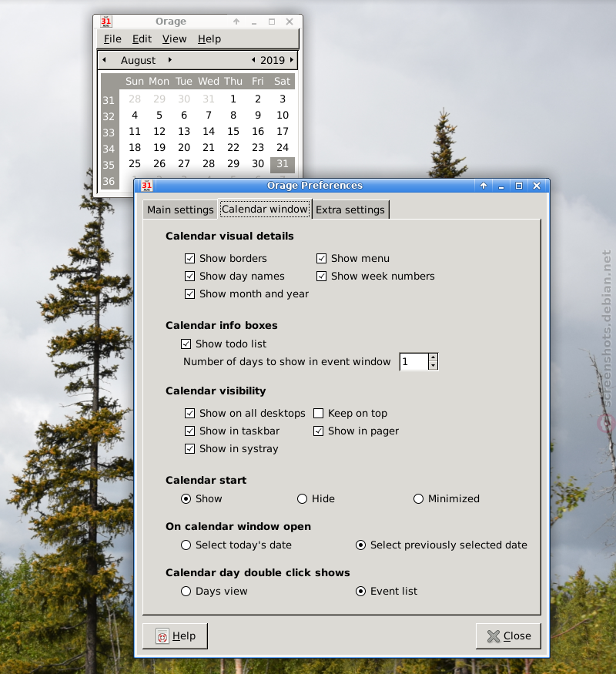Click the Close button in Preferences

[x=508, y=635]
